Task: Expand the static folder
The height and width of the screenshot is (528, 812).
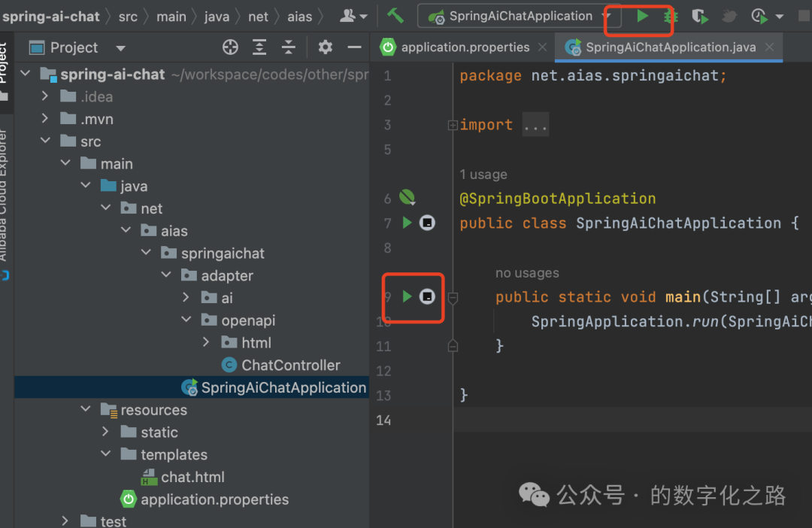Action: tap(106, 431)
